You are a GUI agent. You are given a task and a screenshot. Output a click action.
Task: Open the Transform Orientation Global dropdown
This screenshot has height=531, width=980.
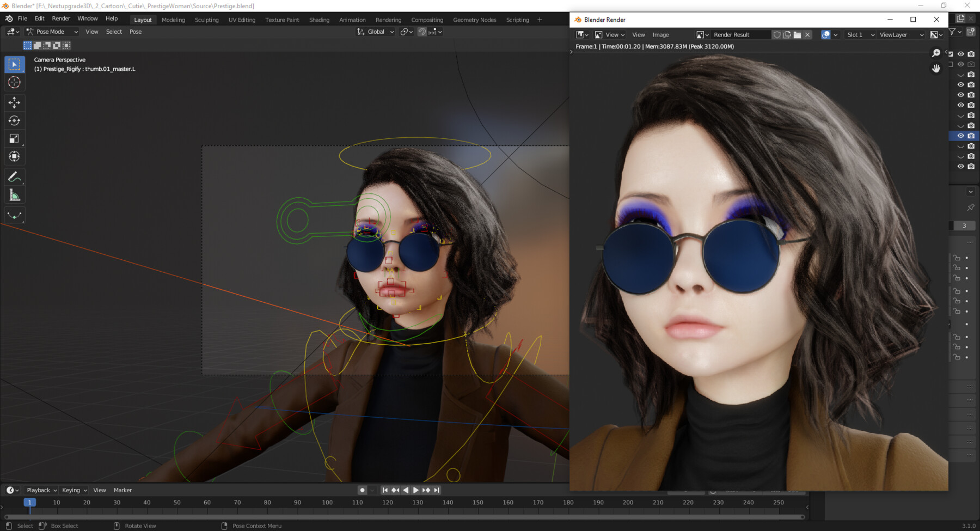375,32
